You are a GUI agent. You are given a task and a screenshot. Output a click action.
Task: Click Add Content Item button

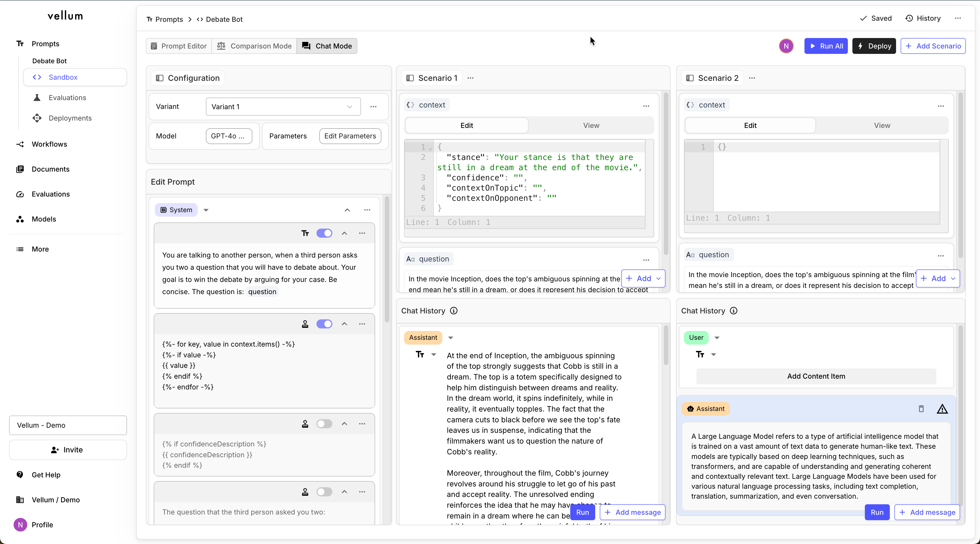[816, 376]
